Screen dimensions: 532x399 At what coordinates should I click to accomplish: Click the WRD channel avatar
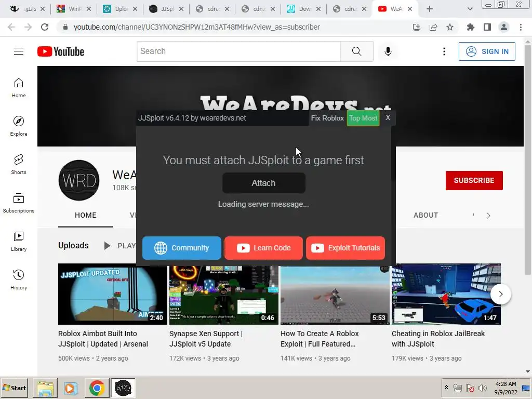pos(79,180)
